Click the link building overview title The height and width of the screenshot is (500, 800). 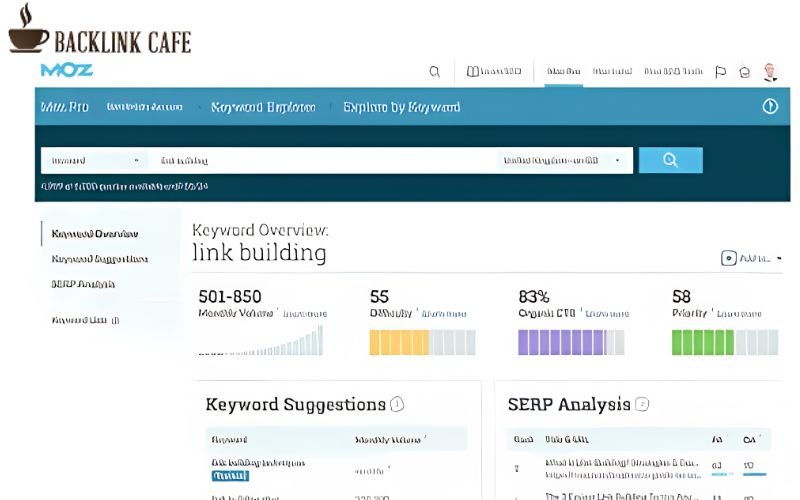click(x=259, y=253)
